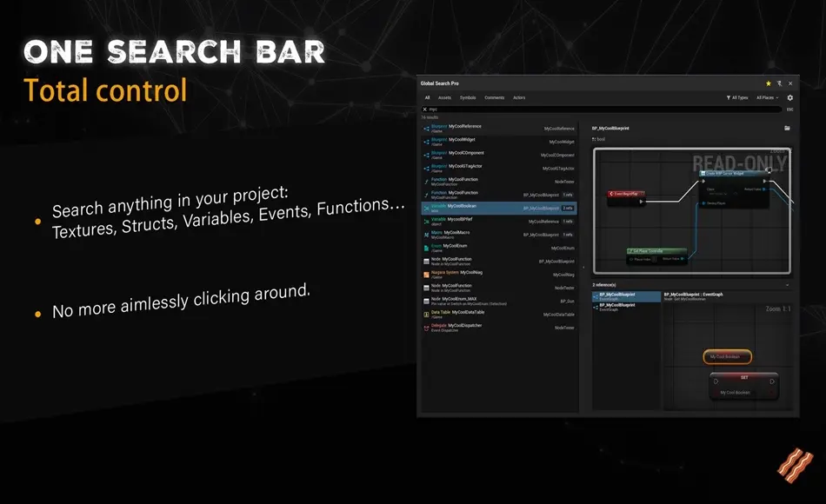Select Node MyCoolFunction row in NodeTester
Viewport: 826px width, 504px height.
click(x=499, y=288)
